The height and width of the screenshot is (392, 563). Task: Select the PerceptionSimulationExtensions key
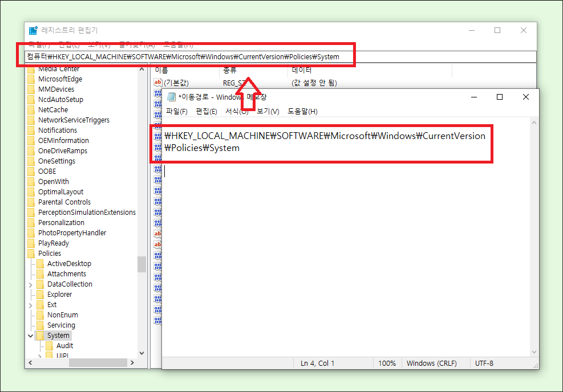87,213
